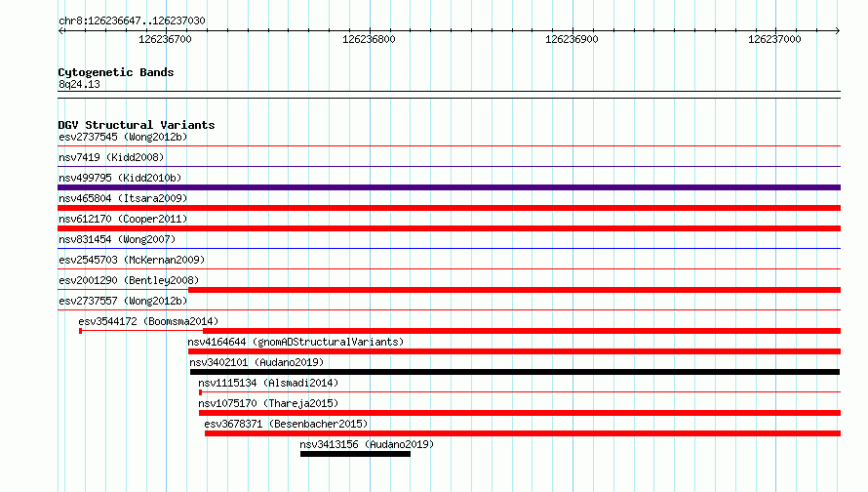The width and height of the screenshot is (868, 492).
Task: Click the Cytogenetic Bands track title
Action: coord(116,72)
